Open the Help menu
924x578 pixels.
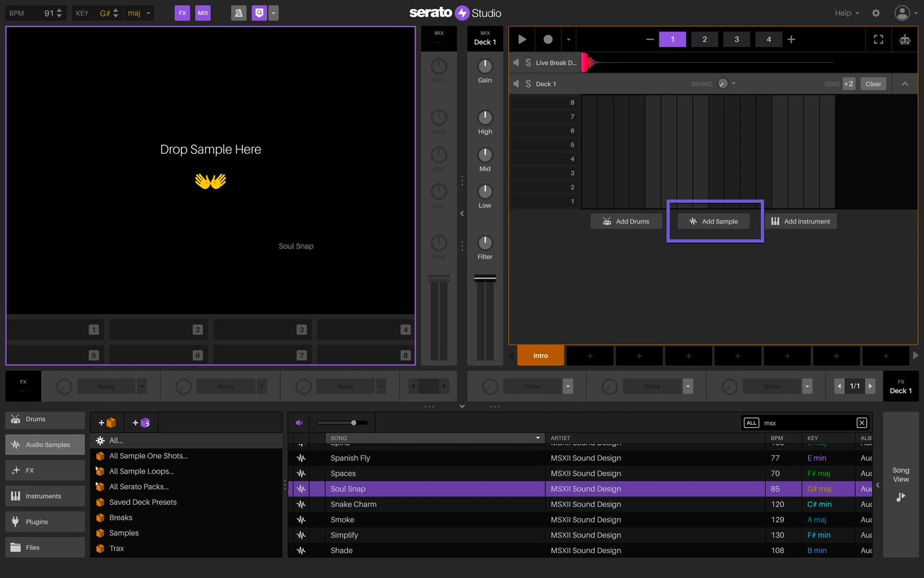847,13
